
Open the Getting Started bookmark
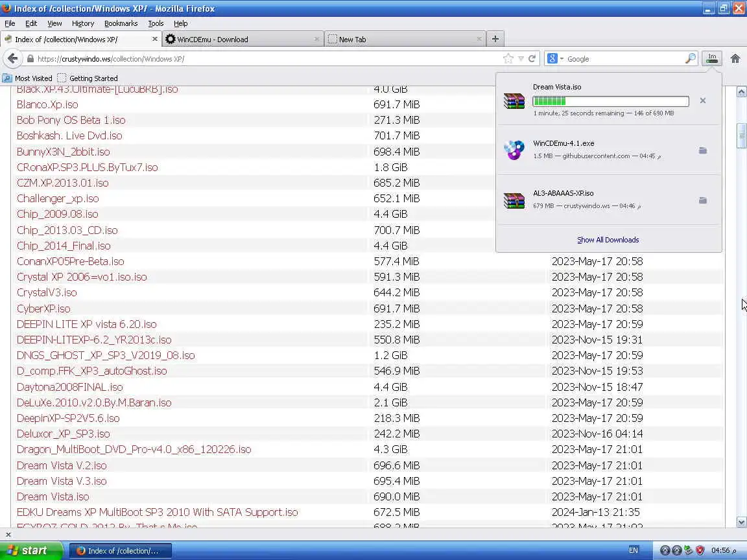click(88, 78)
